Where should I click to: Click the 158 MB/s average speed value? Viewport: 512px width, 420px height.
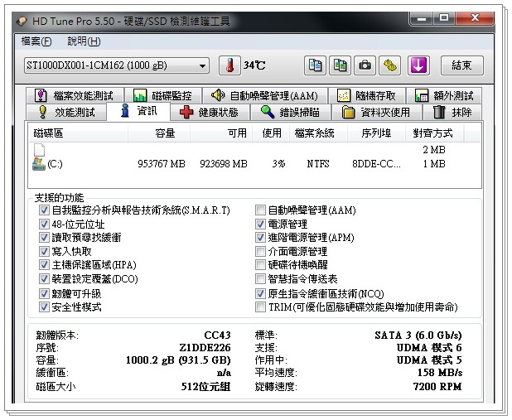pyautogui.click(x=440, y=372)
